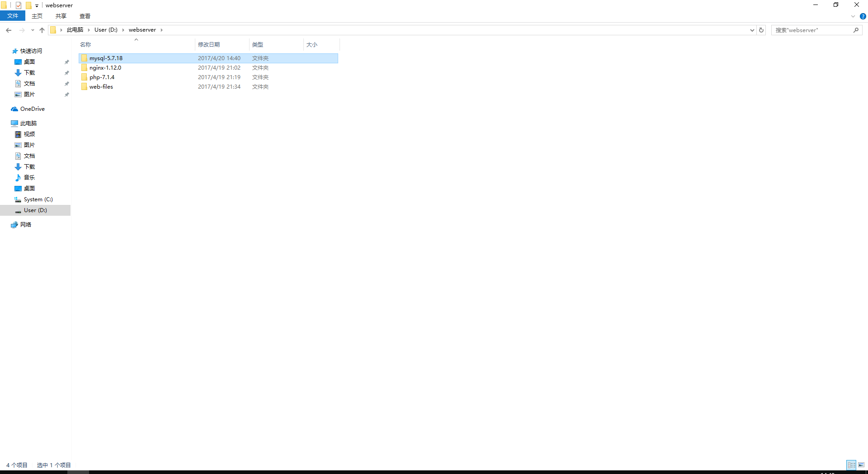Open pinned 图片 under quick access
868x474 pixels.
click(x=29, y=95)
